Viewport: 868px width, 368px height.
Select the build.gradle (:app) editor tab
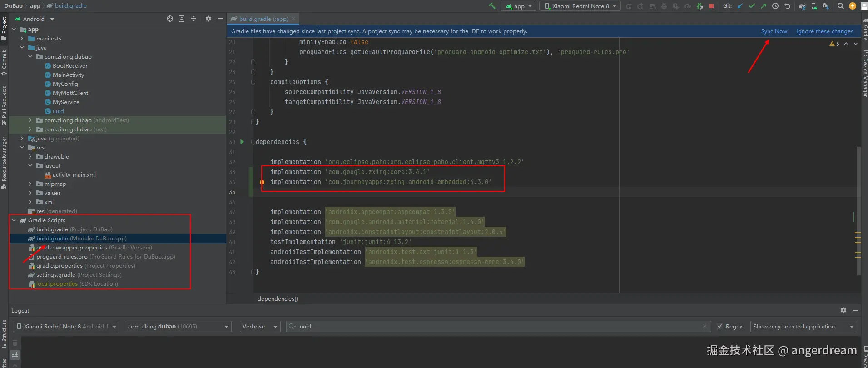point(263,19)
